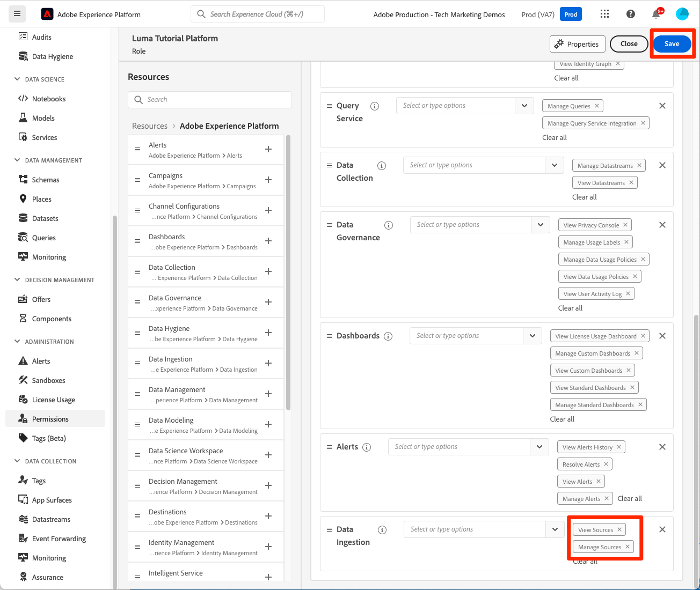Remove the View Custom Dashboards tag
700x590 pixels.
pos(629,371)
